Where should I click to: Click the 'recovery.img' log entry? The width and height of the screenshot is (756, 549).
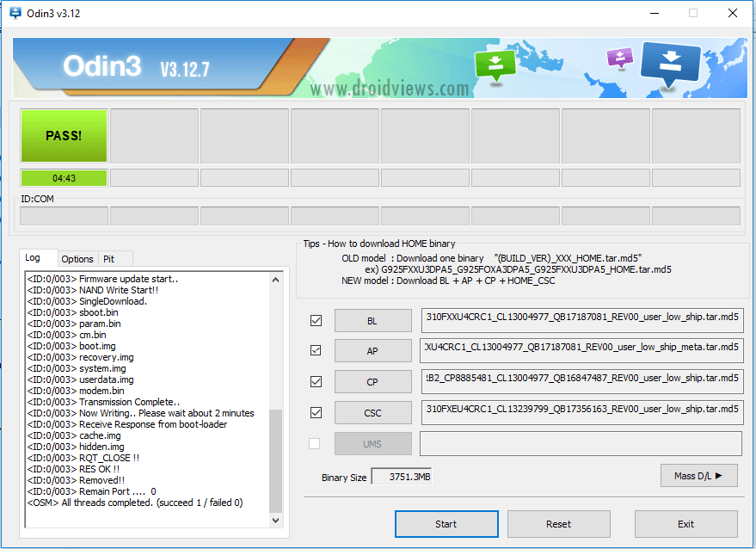(81, 357)
